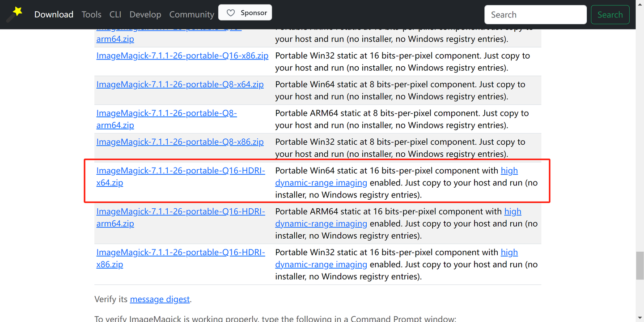Open high dynamic-range imaging link in the HDRI-x64 row
644x322 pixels.
click(x=321, y=183)
